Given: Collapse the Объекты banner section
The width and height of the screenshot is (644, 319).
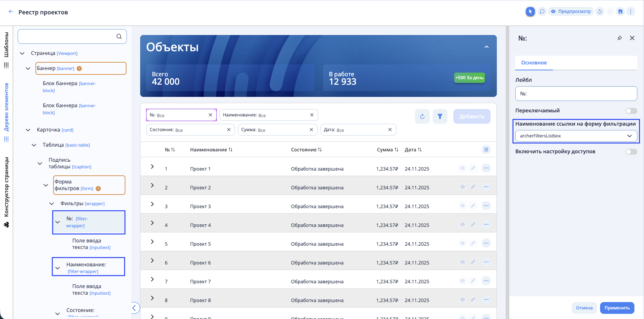Looking at the screenshot, I should (487, 47).
